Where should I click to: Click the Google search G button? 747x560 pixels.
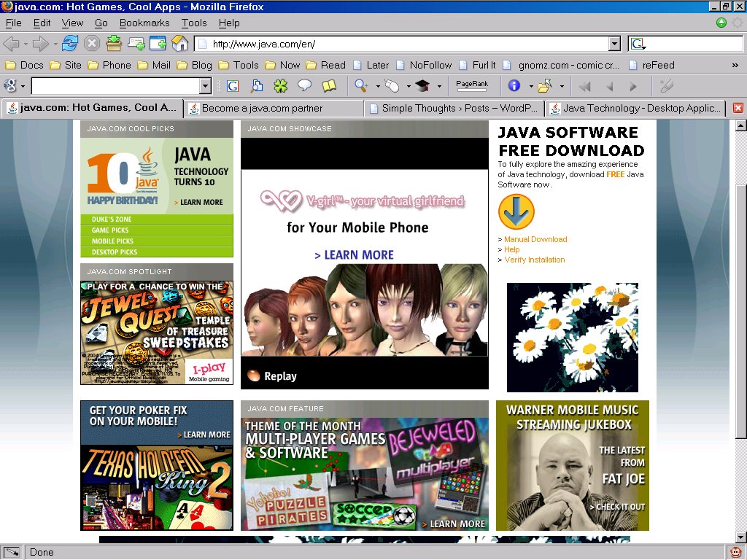pyautogui.click(x=233, y=86)
